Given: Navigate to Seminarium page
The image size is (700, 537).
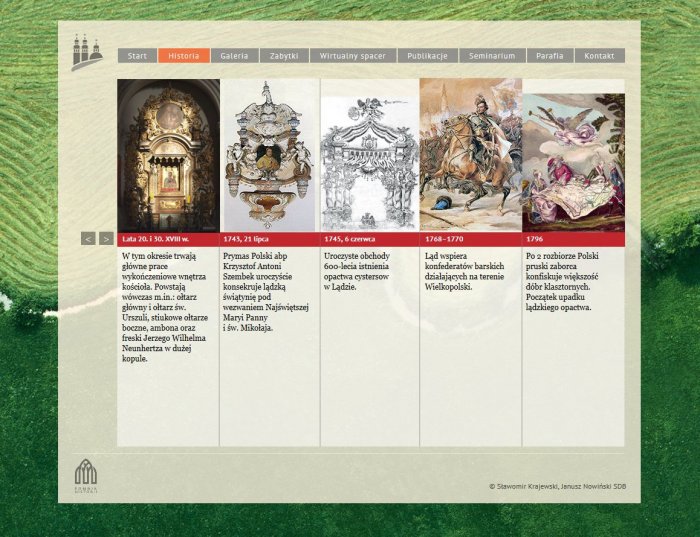Looking at the screenshot, I should tap(492, 56).
